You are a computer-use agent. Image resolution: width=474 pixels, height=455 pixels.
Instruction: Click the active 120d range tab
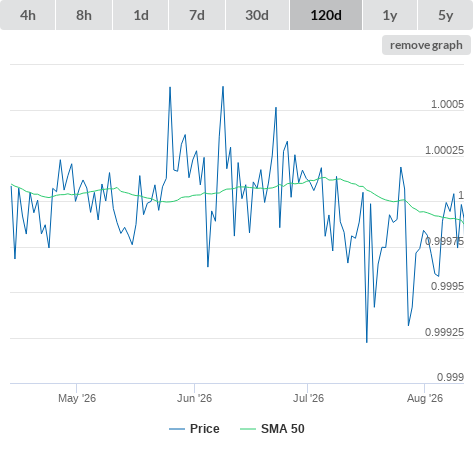326,15
